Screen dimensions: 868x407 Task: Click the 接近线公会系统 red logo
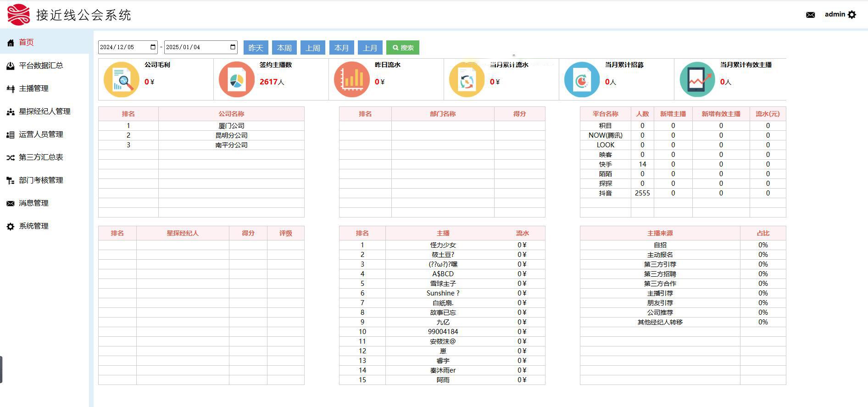click(x=18, y=15)
